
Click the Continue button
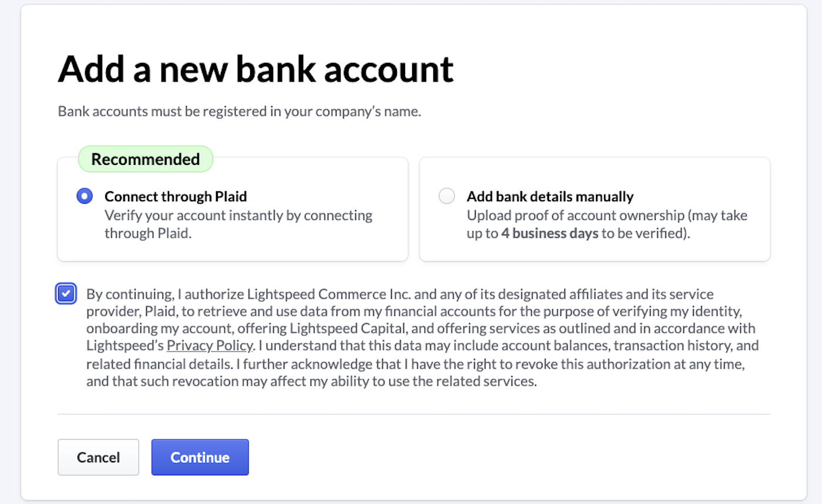click(x=200, y=457)
